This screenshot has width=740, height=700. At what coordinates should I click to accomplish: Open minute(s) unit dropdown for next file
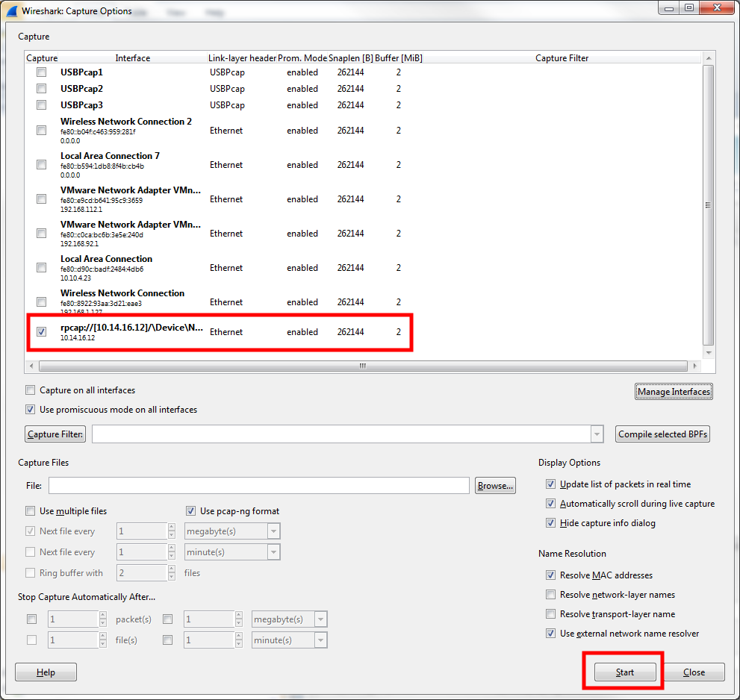pos(274,552)
